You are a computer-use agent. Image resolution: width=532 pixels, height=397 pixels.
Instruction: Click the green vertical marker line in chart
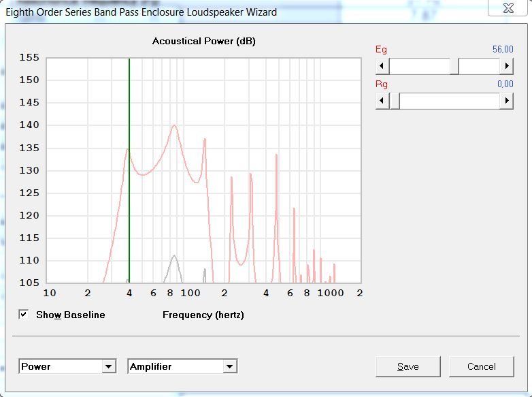point(129,170)
